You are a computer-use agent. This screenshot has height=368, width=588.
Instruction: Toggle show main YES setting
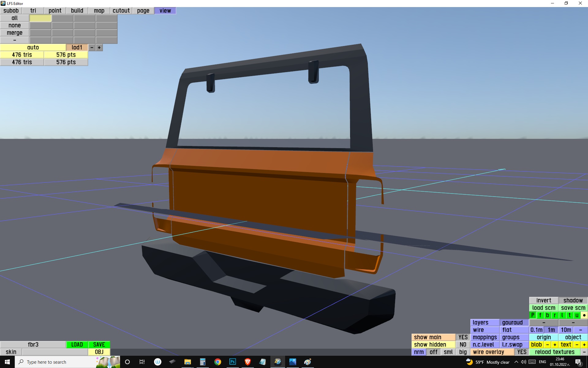click(463, 337)
